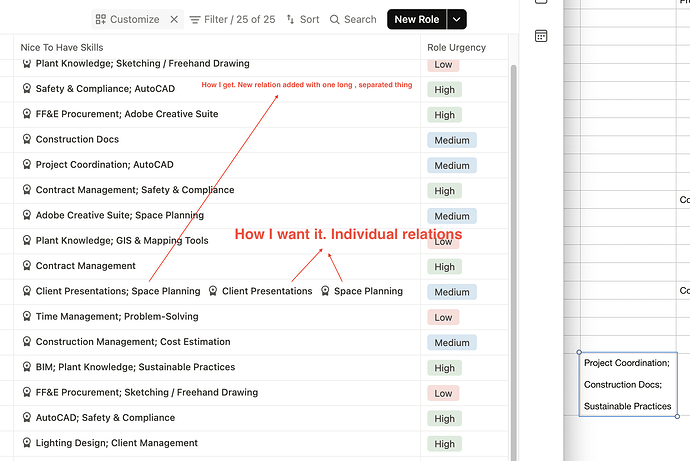The width and height of the screenshot is (690, 461).
Task: Click skill icon for Construction Management; Cost Estimation
Action: click(27, 341)
